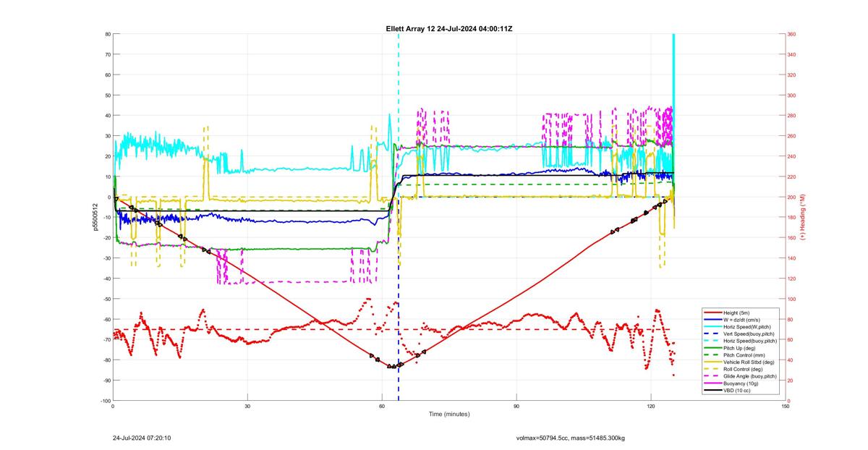The height and width of the screenshot is (450, 868).
Task: Select 'Horiz Speed(buoy,pitch)' legend entry
Action: click(x=750, y=340)
